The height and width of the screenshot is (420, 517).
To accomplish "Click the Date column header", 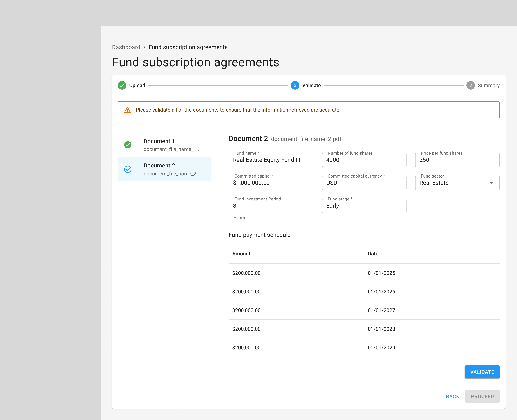I will coord(373,254).
